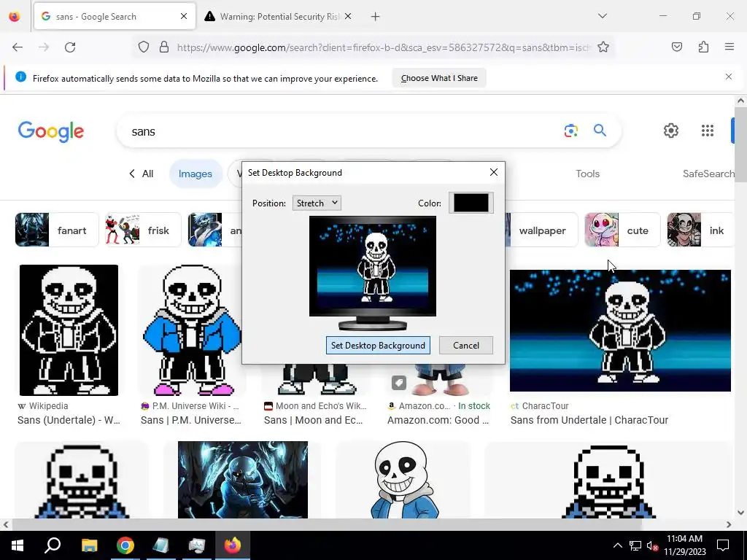Open the Wikipedia Sans pixel art thumbnail
Screen dimensions: 747x560
[x=69, y=330]
